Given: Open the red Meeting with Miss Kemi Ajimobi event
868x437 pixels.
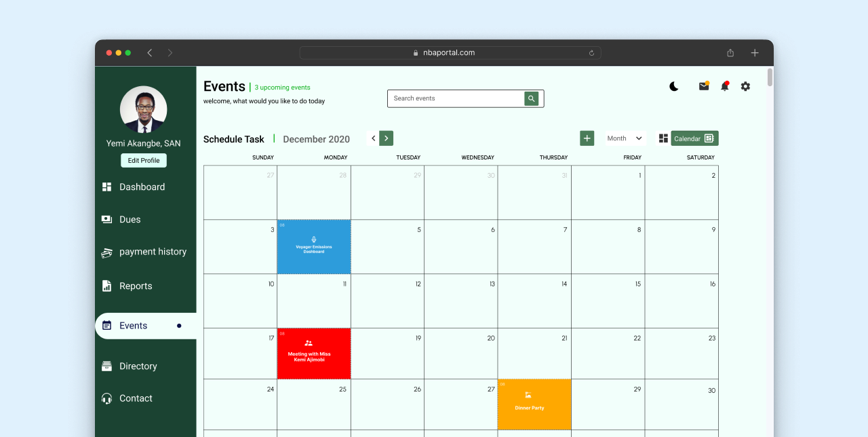Looking at the screenshot, I should tap(314, 354).
